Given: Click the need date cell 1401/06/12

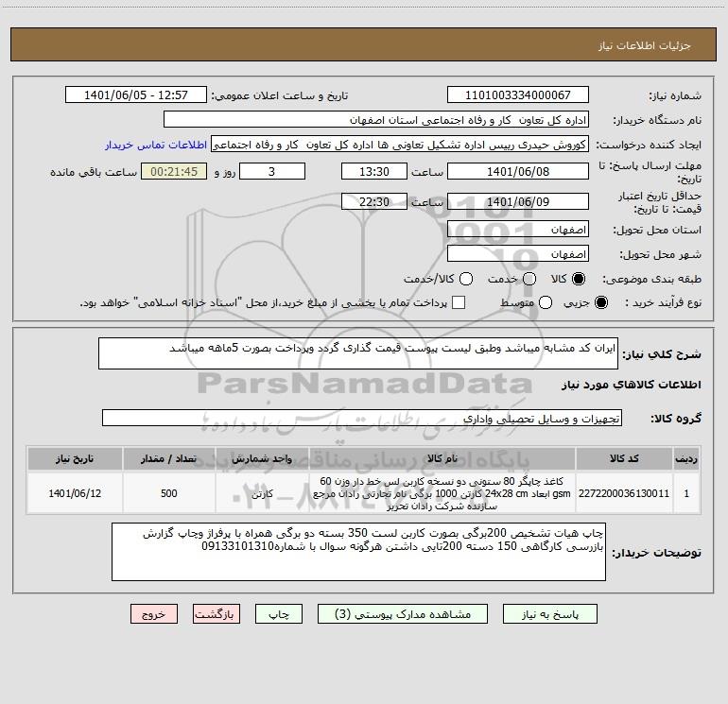Looking at the screenshot, I should tap(75, 493).
